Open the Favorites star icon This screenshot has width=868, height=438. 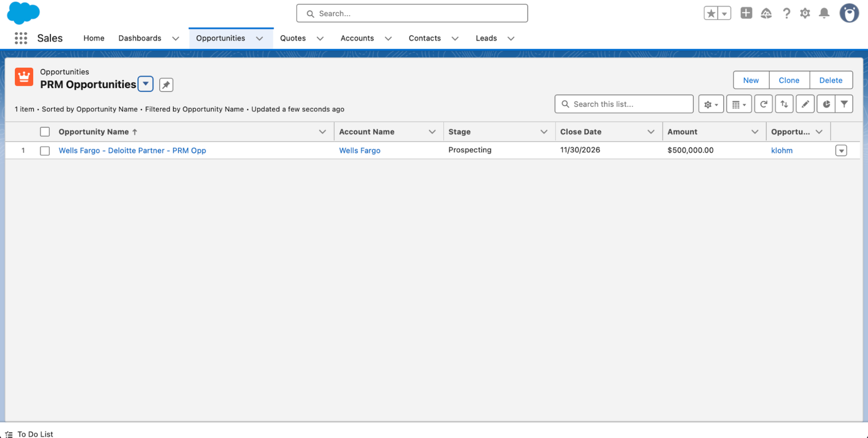(x=711, y=14)
